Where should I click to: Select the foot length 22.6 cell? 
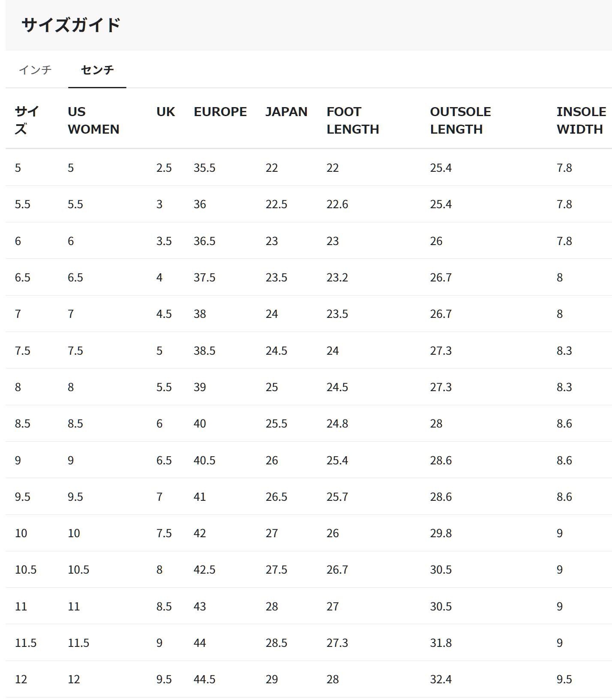[x=337, y=204]
